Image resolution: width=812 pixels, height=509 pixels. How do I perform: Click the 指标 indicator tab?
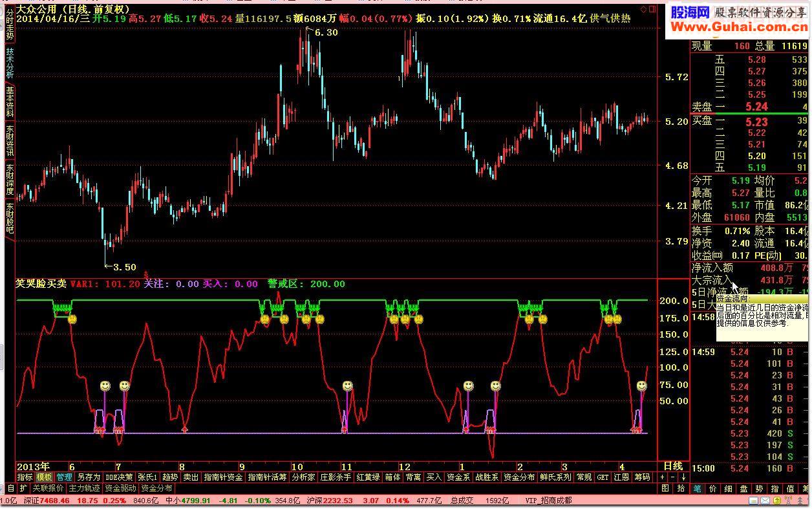pyautogui.click(x=25, y=477)
